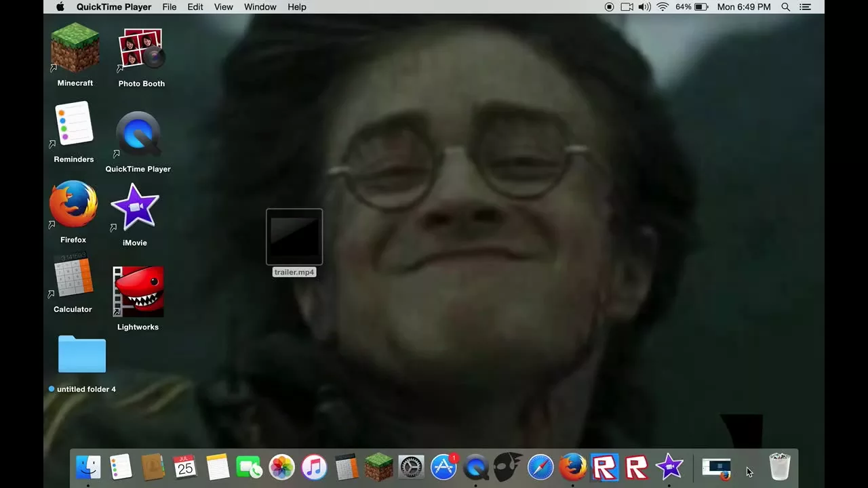Screen dimensions: 868x488
Task: Select the Firefox desktop shortcut
Action: [73, 204]
